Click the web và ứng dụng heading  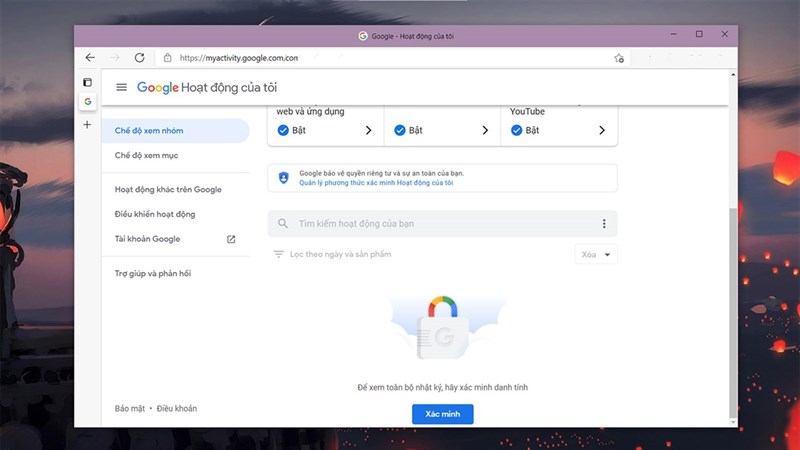click(310, 111)
